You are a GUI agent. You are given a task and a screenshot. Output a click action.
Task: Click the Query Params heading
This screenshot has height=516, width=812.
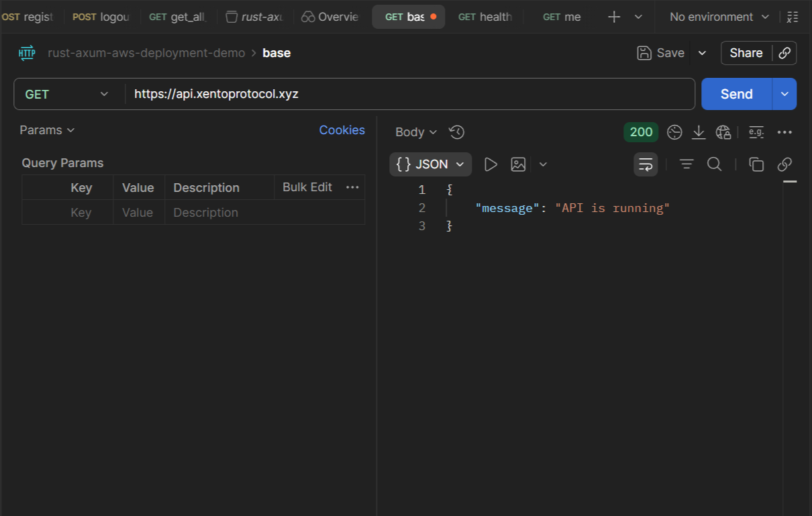[x=62, y=163]
